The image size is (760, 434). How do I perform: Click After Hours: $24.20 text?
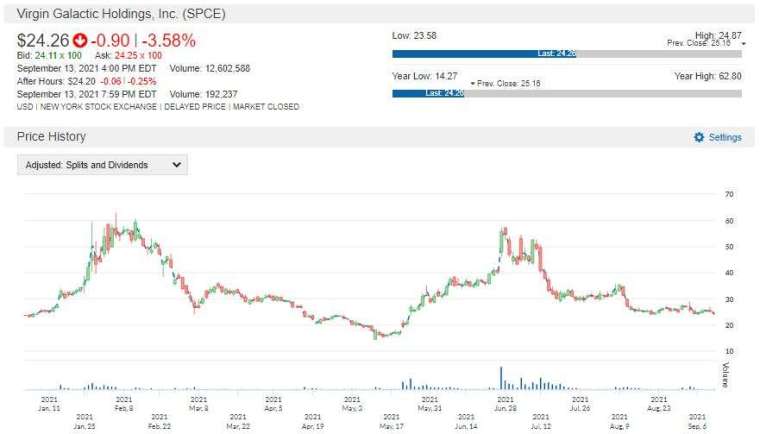(56, 81)
